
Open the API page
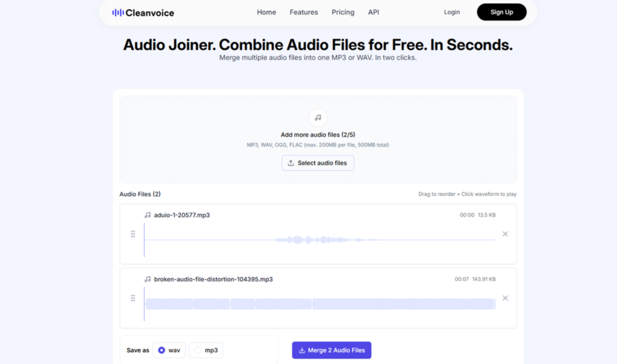pyautogui.click(x=373, y=12)
